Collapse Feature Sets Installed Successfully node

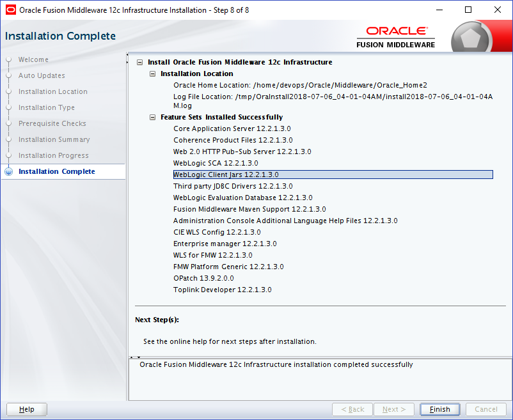coord(152,118)
